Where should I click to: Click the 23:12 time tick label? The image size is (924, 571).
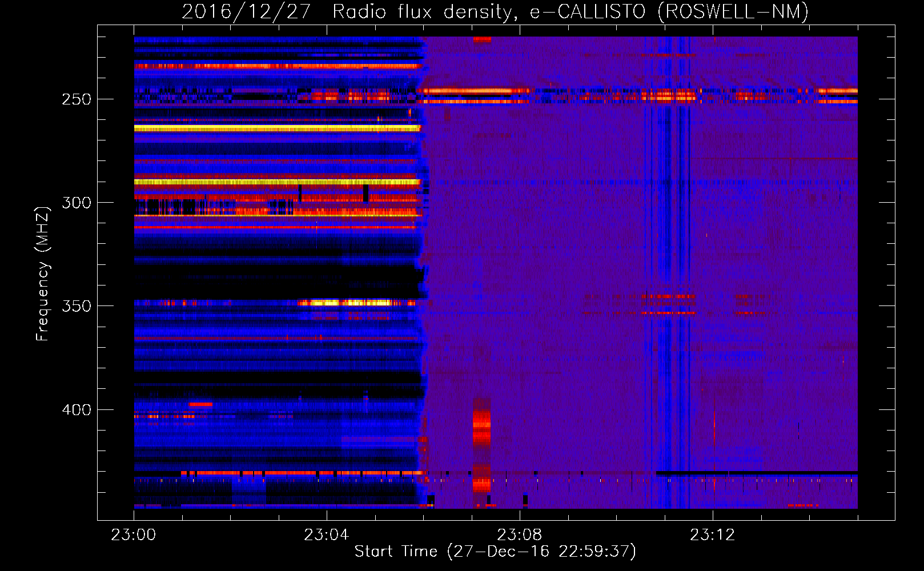point(713,535)
